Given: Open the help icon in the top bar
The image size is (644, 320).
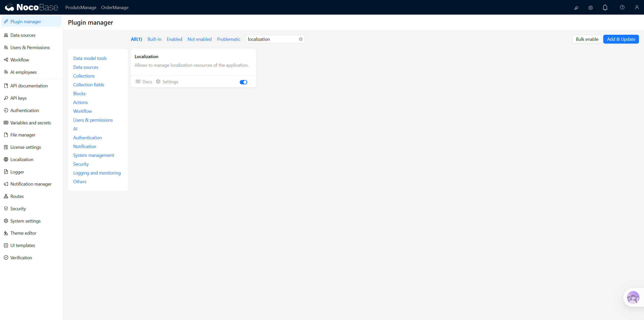Looking at the screenshot, I should click(622, 8).
